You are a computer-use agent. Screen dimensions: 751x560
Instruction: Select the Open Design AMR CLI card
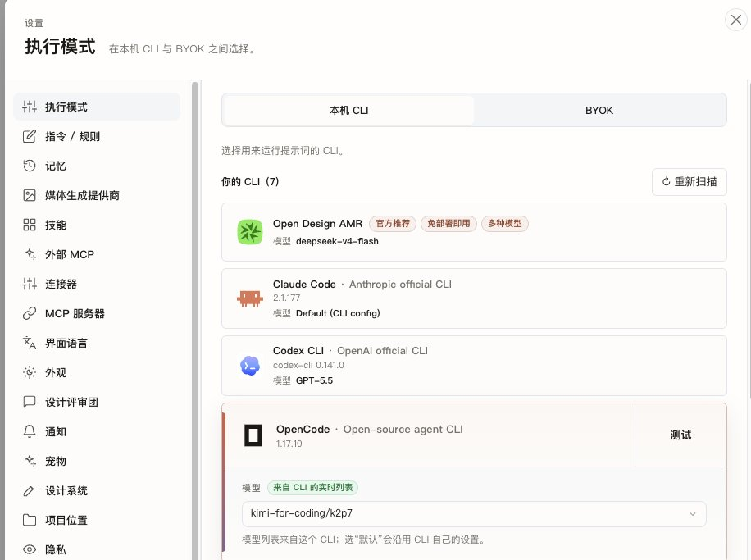tap(474, 232)
